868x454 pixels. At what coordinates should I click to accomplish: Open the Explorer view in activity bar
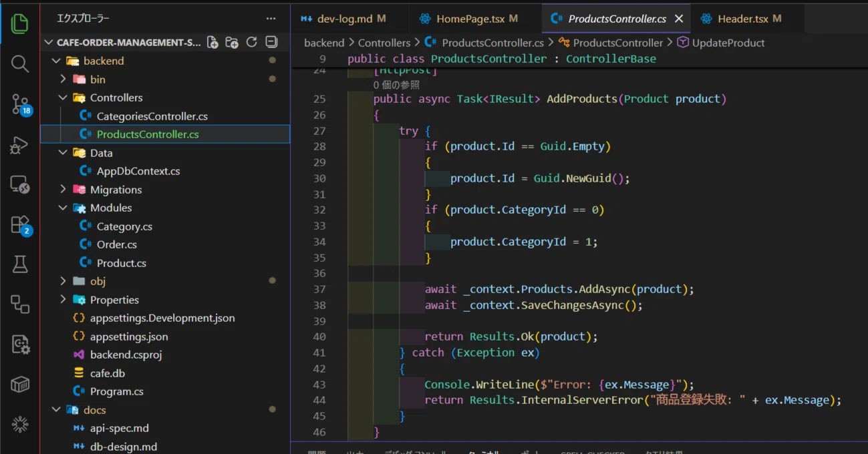(20, 24)
